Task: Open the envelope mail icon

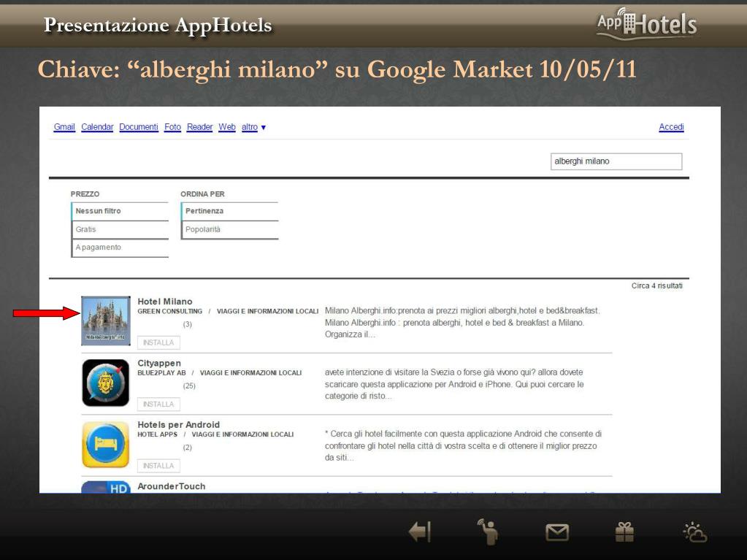Action: coord(557,532)
